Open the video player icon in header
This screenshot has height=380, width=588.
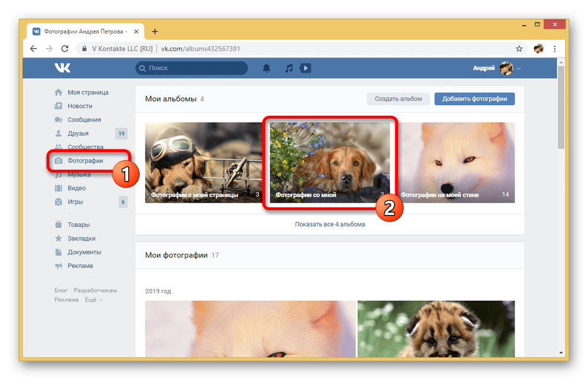(305, 68)
